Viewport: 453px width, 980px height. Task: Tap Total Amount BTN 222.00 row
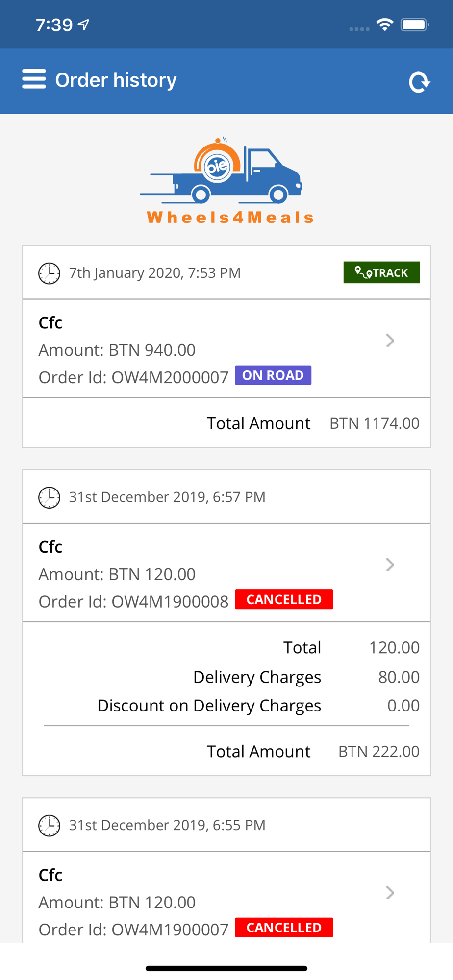pos(226,751)
